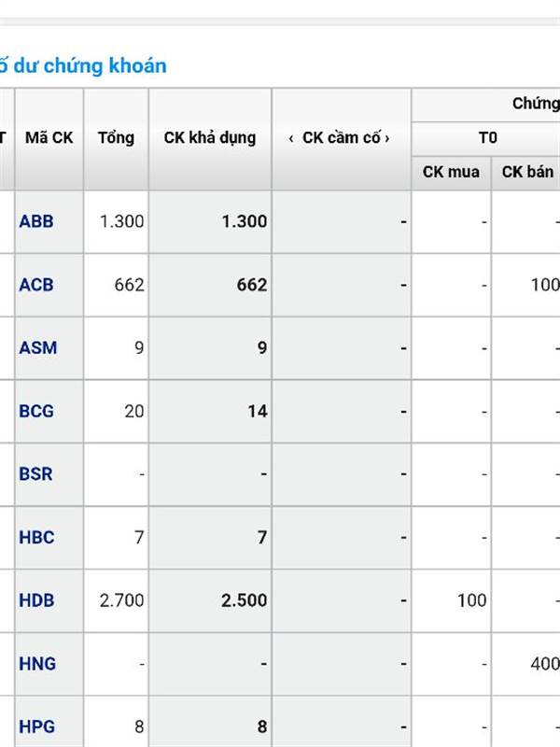
Task: Click the Số dư chứng khoán heading
Action: (83, 65)
